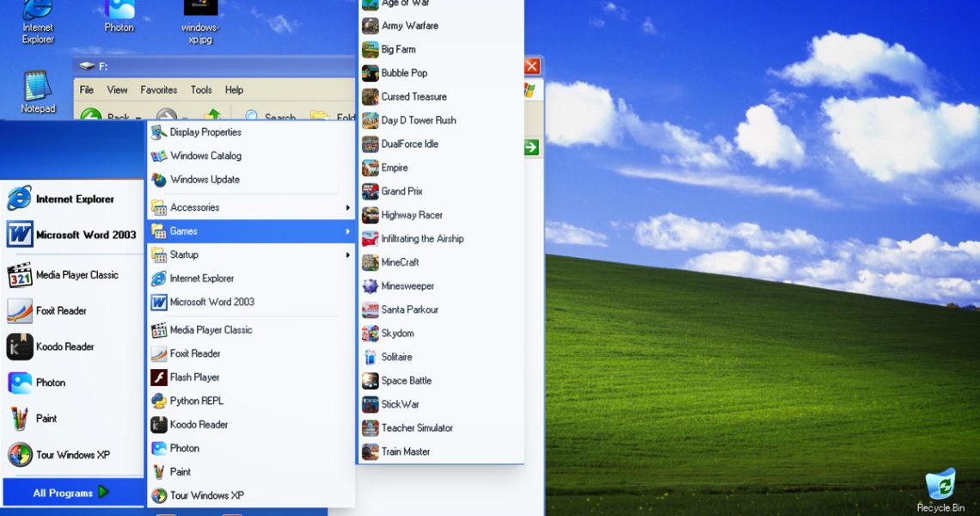The height and width of the screenshot is (516, 980).
Task: Launch Big Farm game
Action: pos(441,49)
